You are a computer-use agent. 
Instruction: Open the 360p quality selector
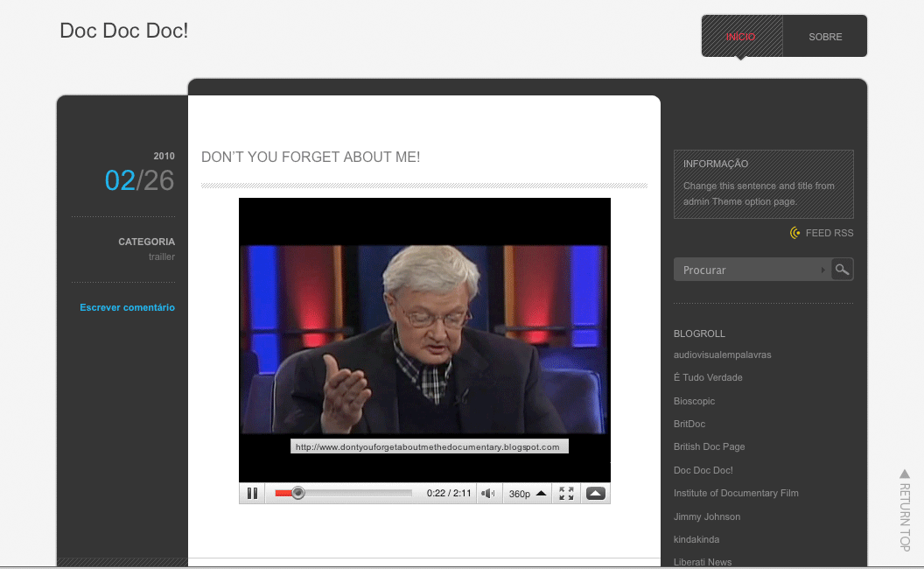(x=528, y=494)
